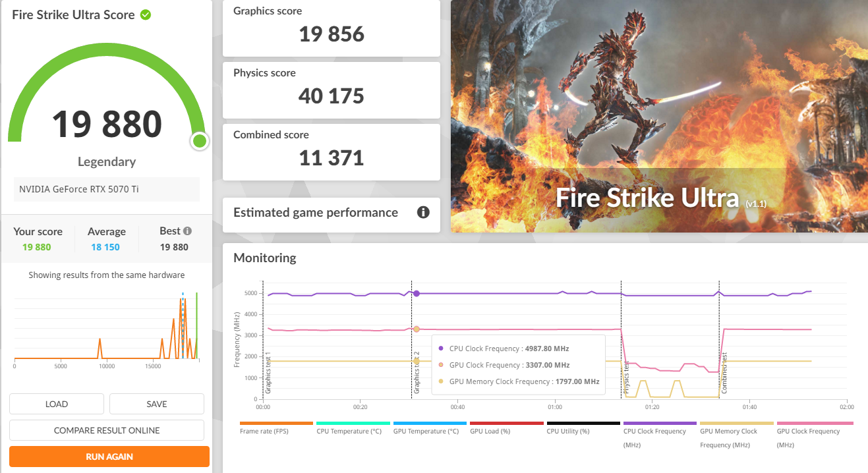868x473 pixels.
Task: Click the Fire Strike Ultra banner image
Action: coord(659,116)
